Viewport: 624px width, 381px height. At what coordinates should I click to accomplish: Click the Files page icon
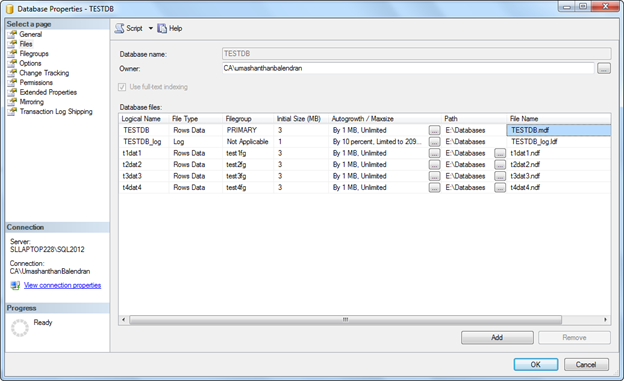point(13,44)
